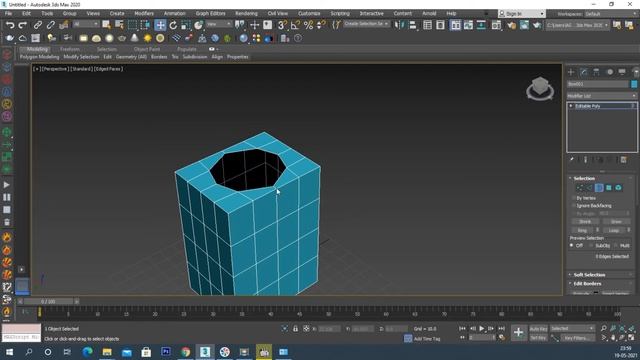Click the object color swatch beside name
The height and width of the screenshot is (360, 640).
(x=634, y=84)
